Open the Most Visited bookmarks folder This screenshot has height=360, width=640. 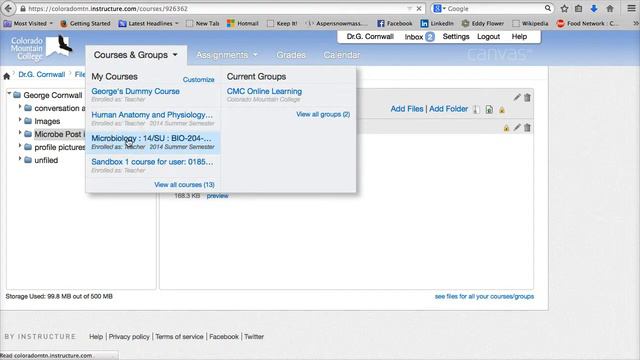28,23
